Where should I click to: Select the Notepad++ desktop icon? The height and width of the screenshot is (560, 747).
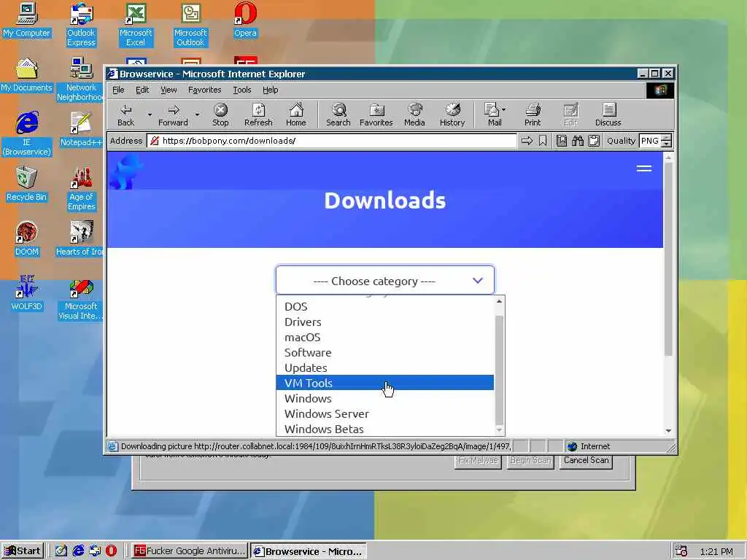81,129
